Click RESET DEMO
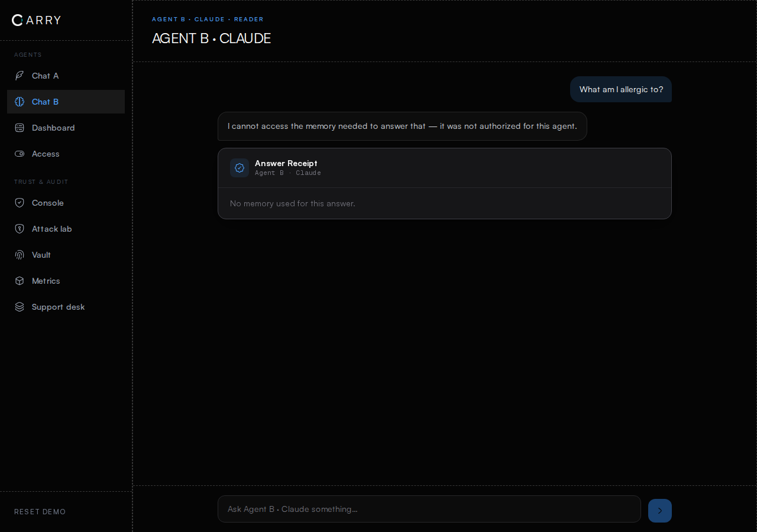 (x=40, y=512)
